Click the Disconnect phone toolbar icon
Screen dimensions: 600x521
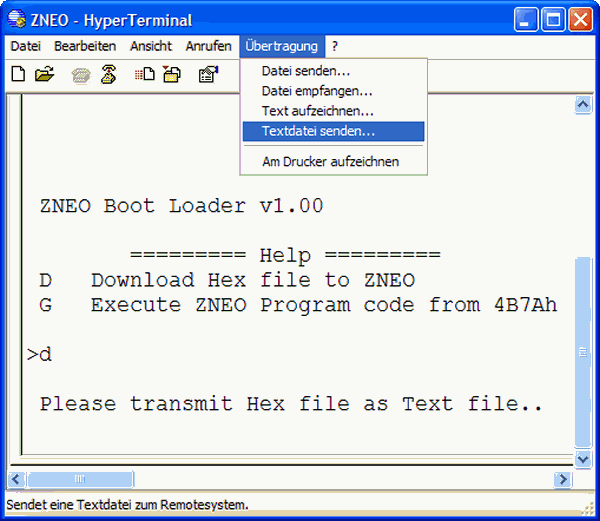coord(109,74)
